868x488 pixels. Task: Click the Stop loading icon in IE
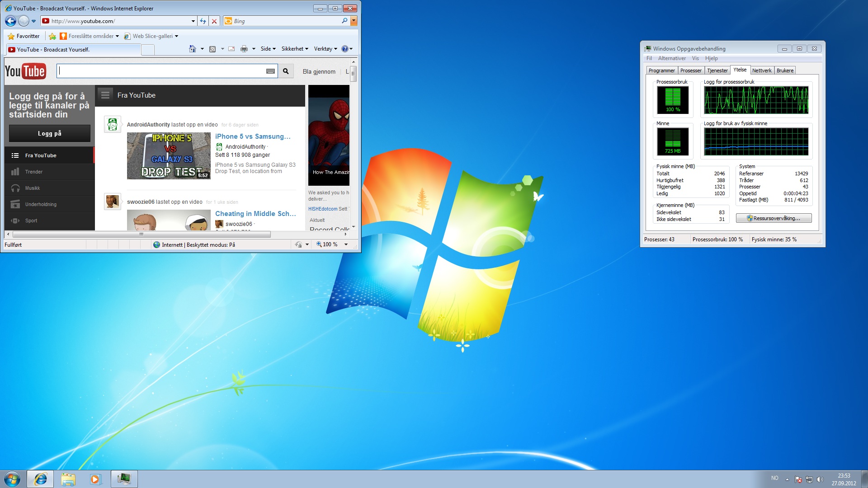(x=214, y=21)
